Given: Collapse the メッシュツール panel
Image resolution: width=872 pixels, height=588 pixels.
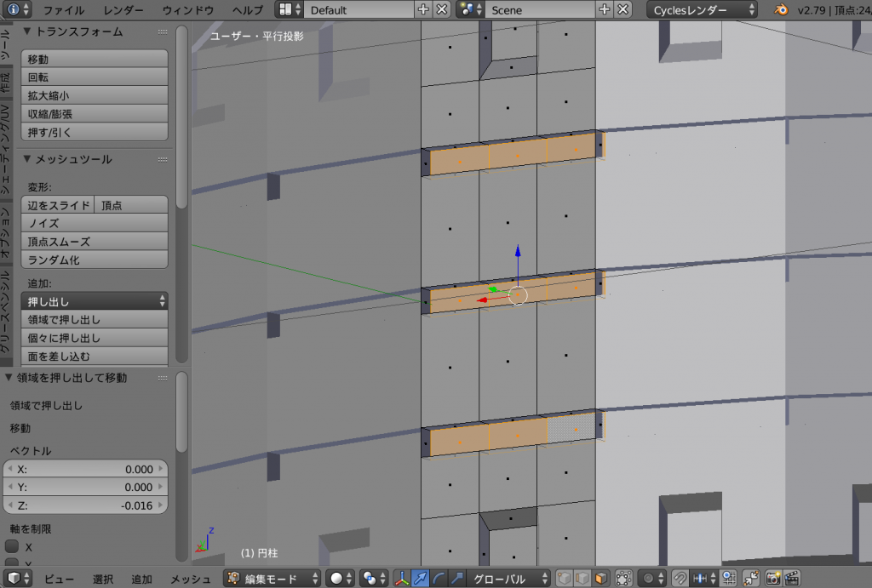Looking at the screenshot, I should 27,159.
